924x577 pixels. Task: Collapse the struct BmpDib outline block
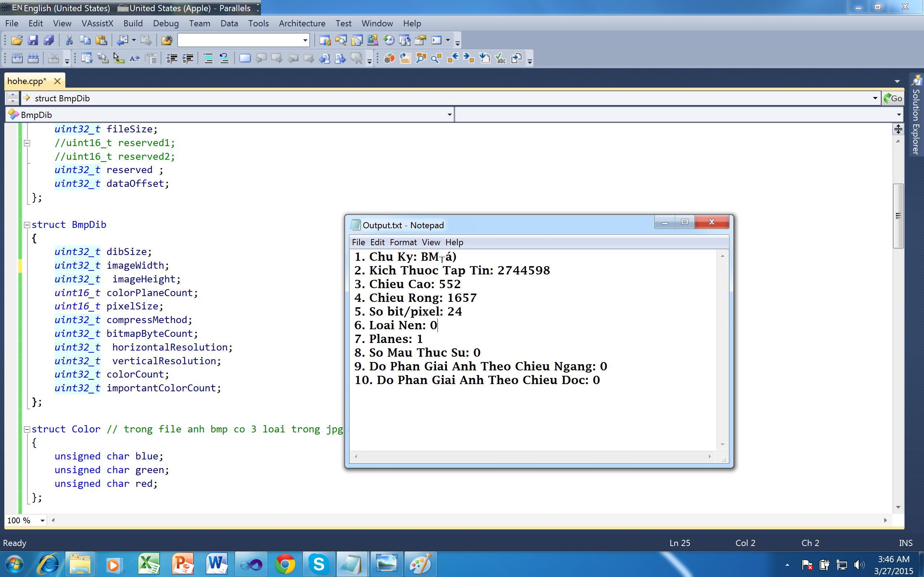point(27,225)
